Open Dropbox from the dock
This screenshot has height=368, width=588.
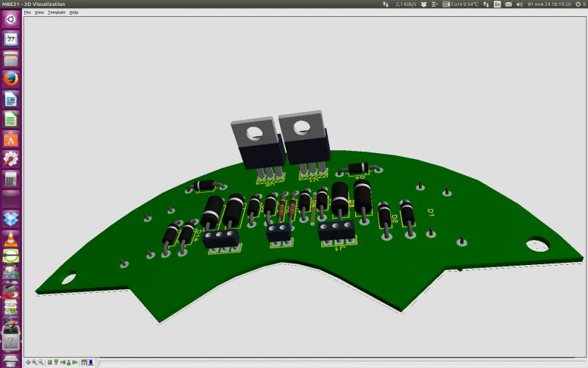[x=11, y=219]
